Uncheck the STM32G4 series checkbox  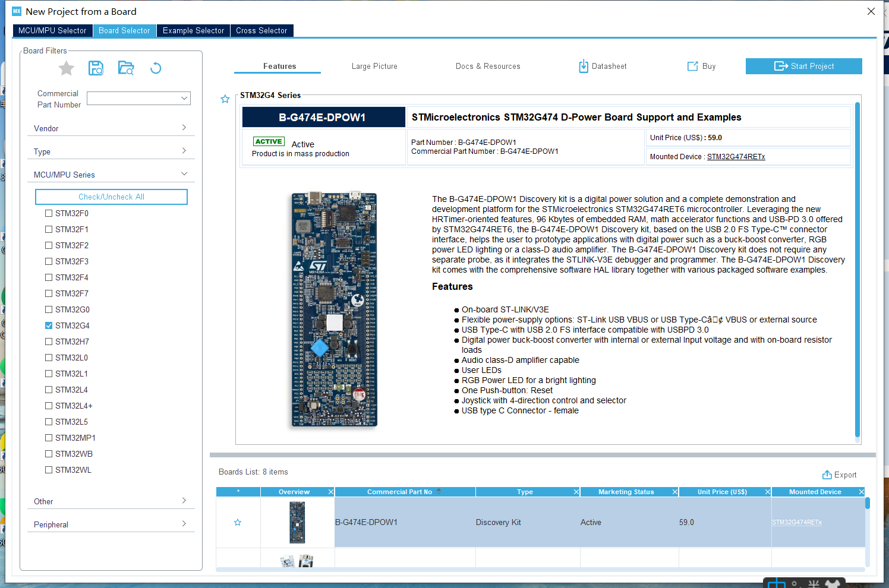[49, 325]
